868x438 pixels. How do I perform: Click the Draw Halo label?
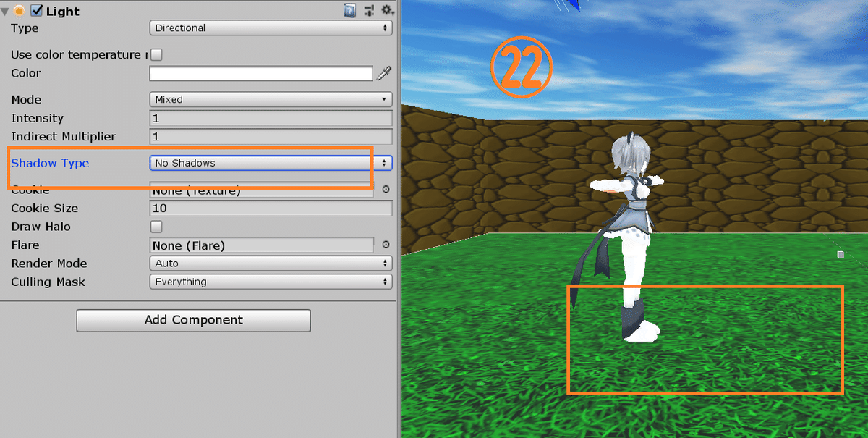click(x=41, y=227)
